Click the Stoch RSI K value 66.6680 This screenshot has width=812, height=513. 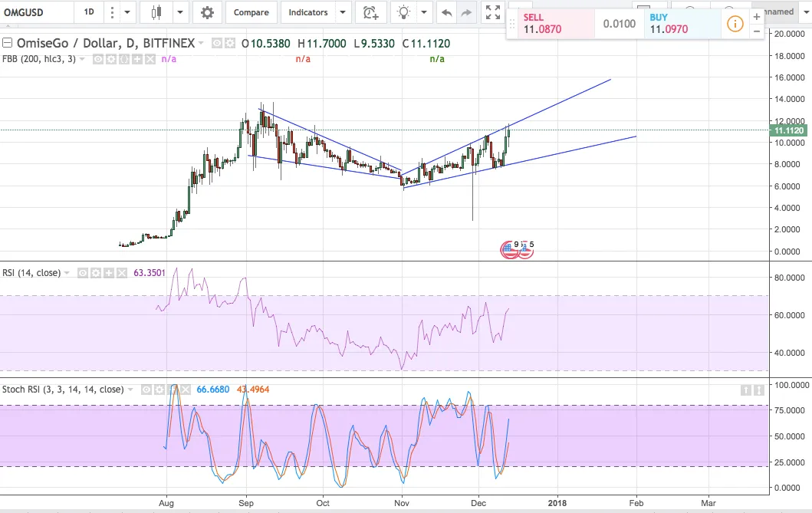(x=213, y=390)
